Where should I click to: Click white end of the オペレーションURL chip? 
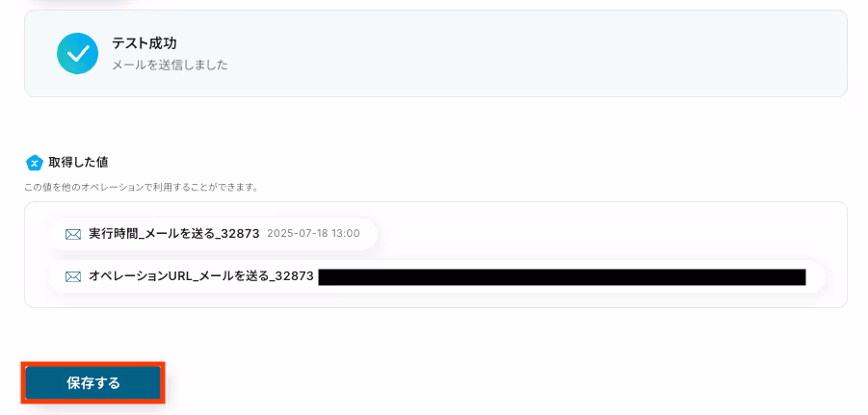pyautogui.click(x=815, y=276)
